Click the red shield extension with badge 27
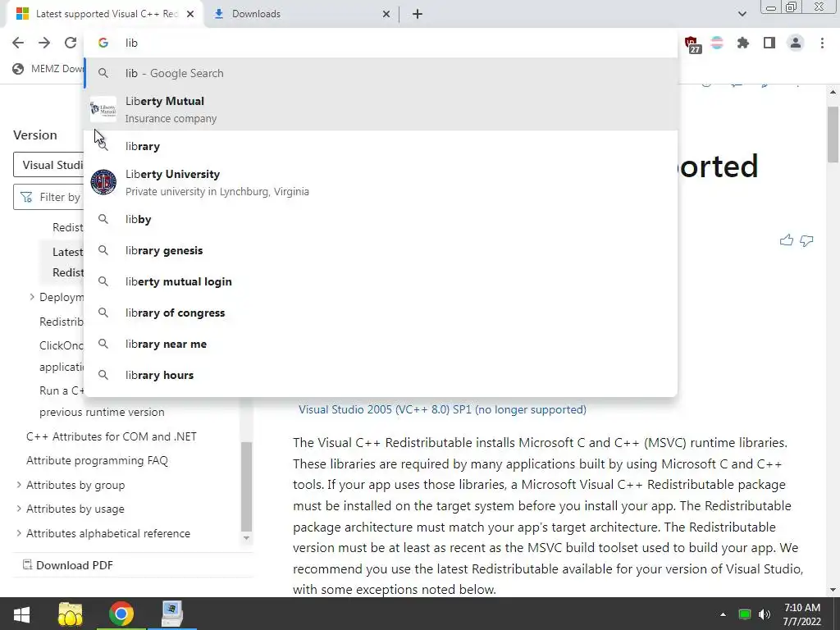 point(692,44)
